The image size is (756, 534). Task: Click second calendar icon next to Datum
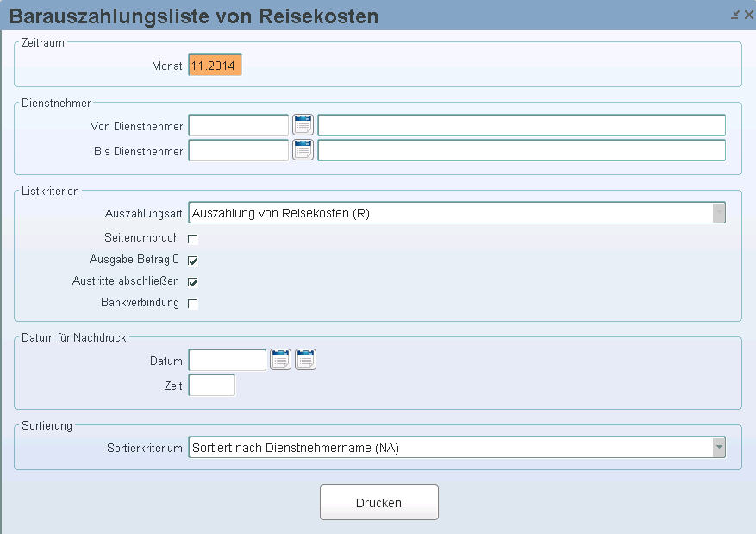tap(306, 360)
